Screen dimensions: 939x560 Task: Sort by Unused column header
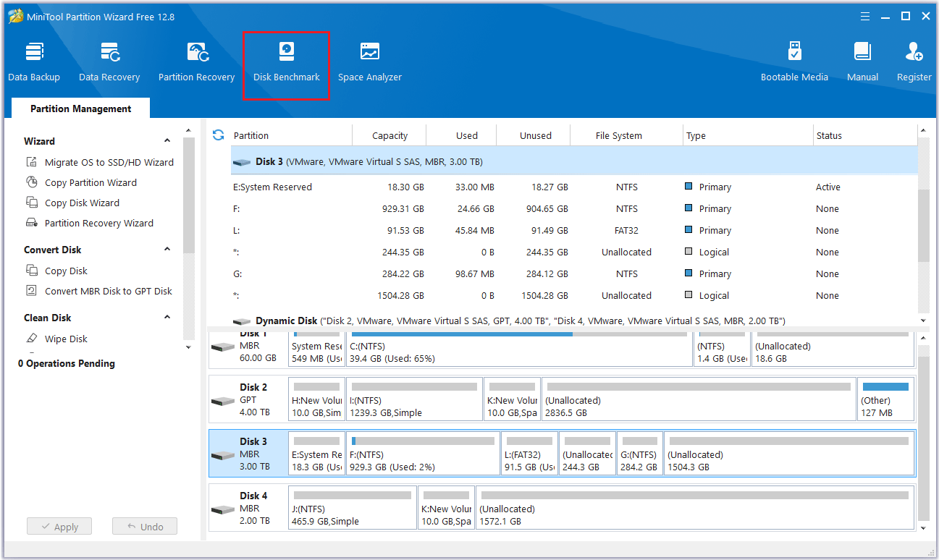tap(534, 135)
